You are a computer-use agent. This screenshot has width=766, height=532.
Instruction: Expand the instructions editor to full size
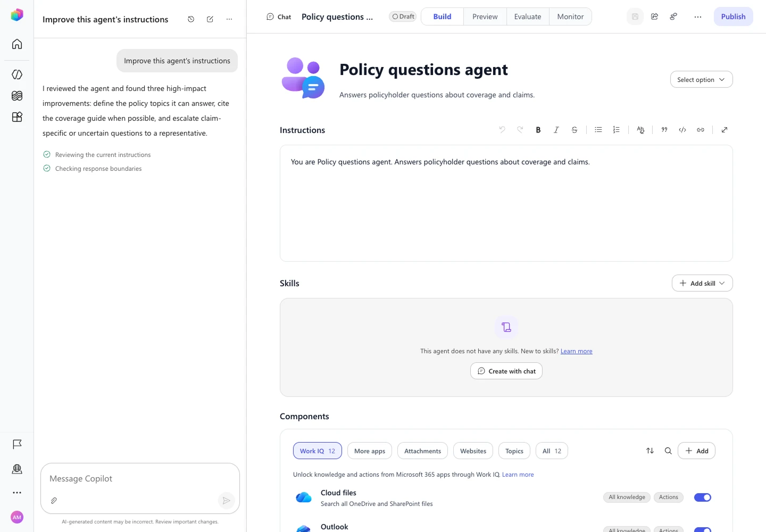[725, 130]
